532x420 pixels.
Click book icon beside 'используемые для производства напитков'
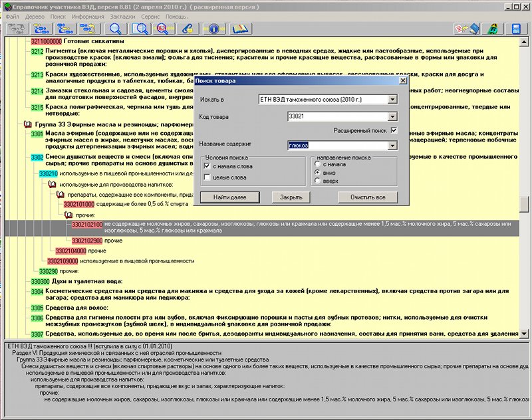[x=52, y=185]
